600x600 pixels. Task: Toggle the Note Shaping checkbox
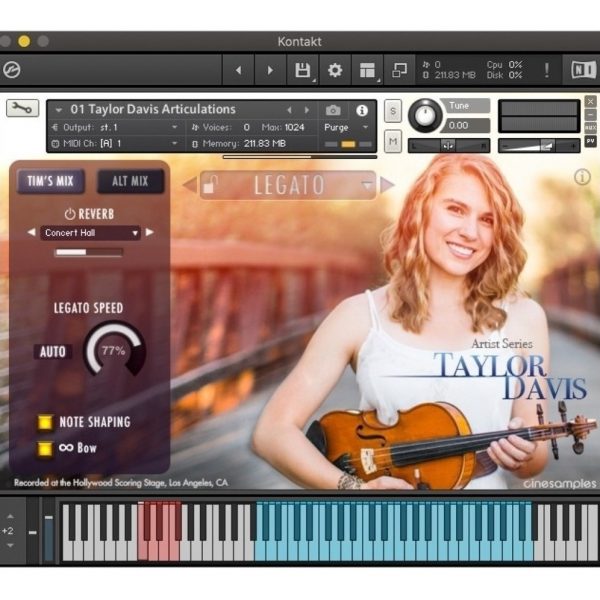(x=45, y=422)
